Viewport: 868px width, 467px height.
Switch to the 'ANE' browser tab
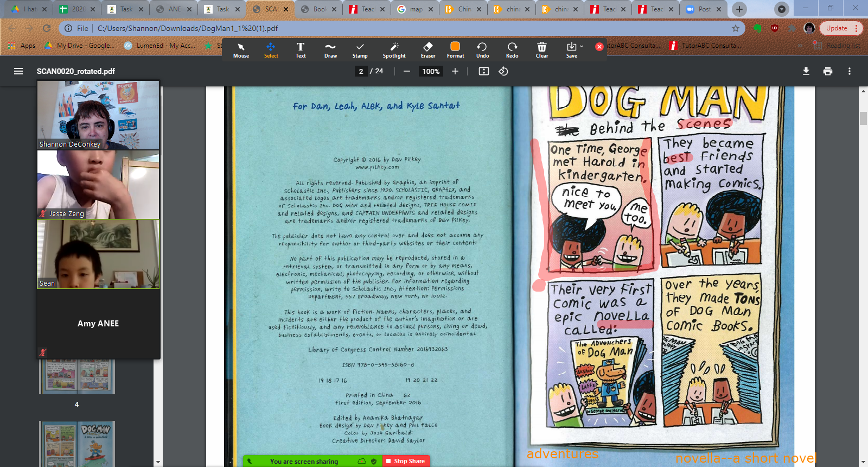(x=173, y=9)
